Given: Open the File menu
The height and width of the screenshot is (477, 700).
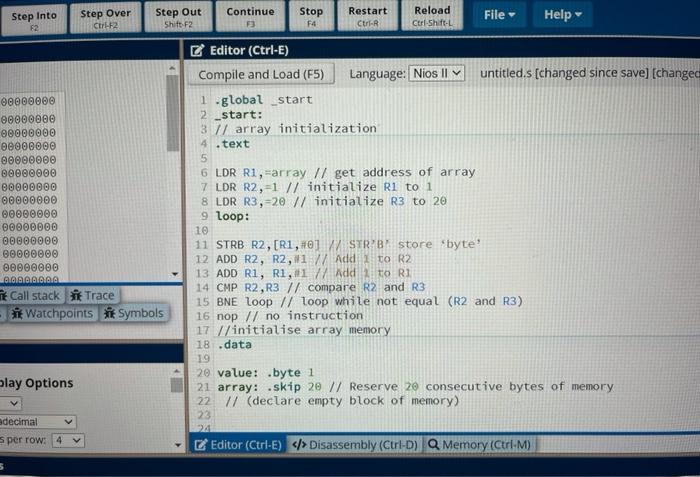Looking at the screenshot, I should pos(499,15).
